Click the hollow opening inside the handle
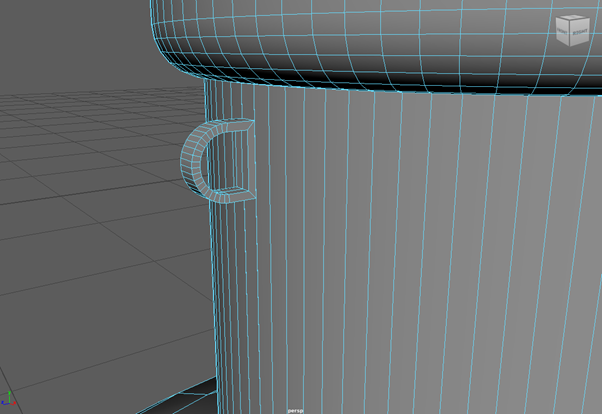Viewport: 602px width, 414px height. coord(222,158)
